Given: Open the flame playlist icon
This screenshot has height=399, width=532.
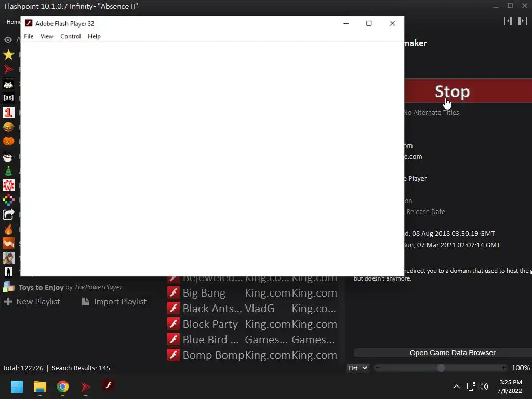Looking at the screenshot, I should pos(8,229).
